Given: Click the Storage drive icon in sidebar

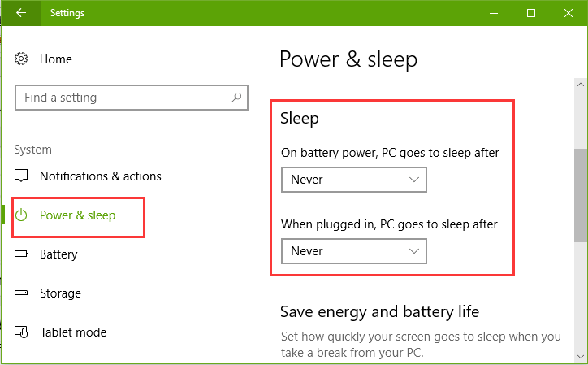Looking at the screenshot, I should 23,293.
